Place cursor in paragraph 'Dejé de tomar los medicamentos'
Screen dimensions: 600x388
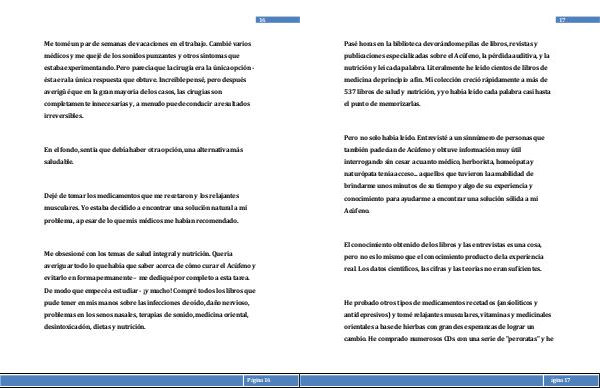145,208
